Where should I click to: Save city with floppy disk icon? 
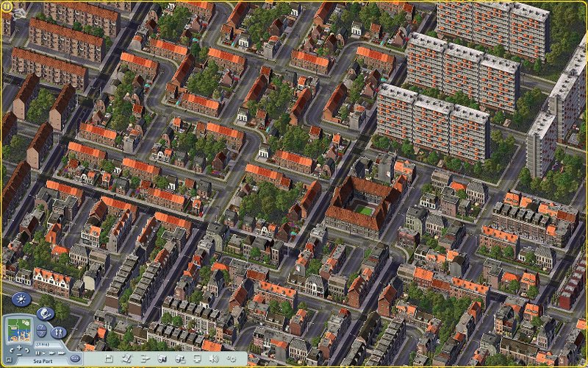tap(109, 358)
